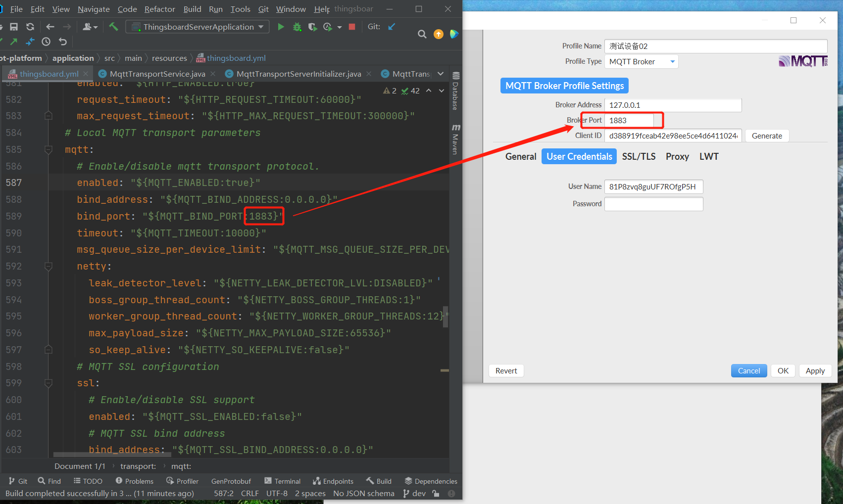Select the SSL/TLS tab
Viewport: 843px width, 504px height.
click(x=639, y=156)
